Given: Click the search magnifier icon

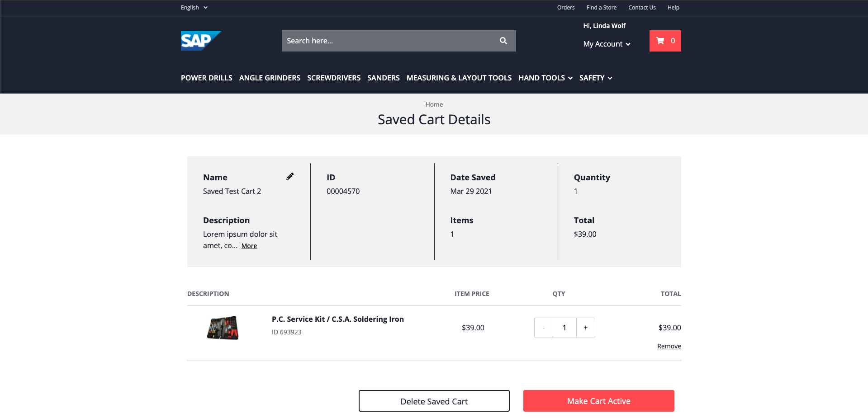Looking at the screenshot, I should [x=503, y=41].
